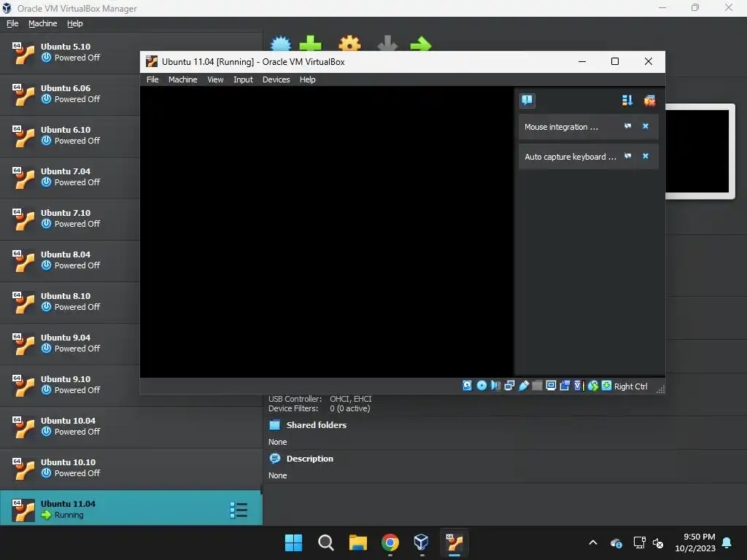This screenshot has width=747, height=560.
Task: Click inside the black VM display area
Action: click(327, 232)
